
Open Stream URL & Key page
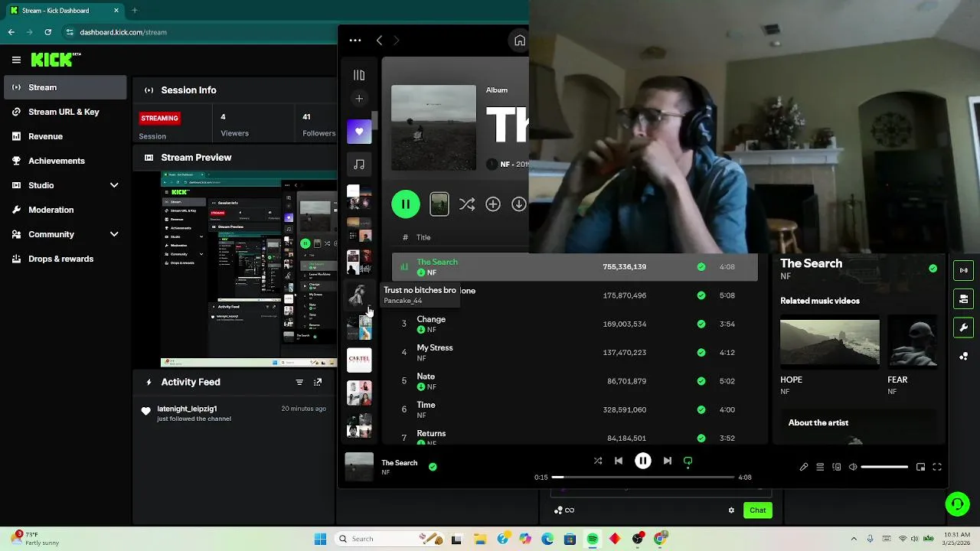65,112
